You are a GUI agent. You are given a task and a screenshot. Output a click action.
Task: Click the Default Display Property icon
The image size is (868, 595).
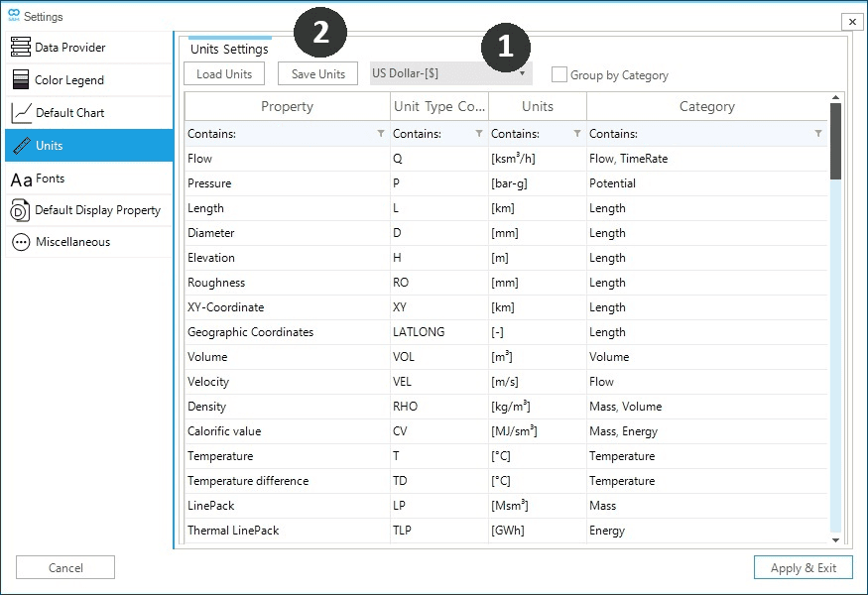pyautogui.click(x=21, y=210)
